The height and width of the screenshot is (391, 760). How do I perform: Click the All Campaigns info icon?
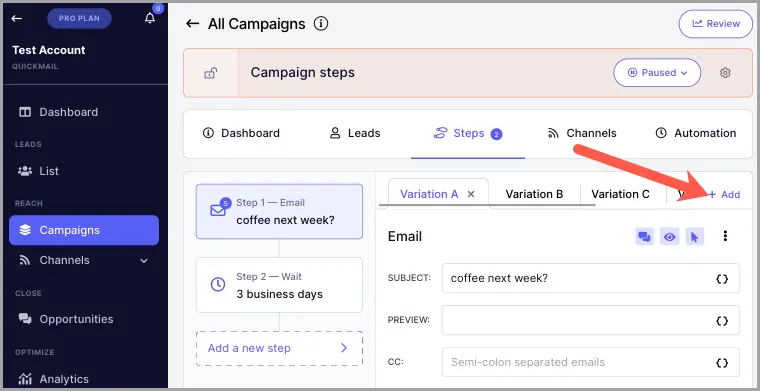[321, 23]
